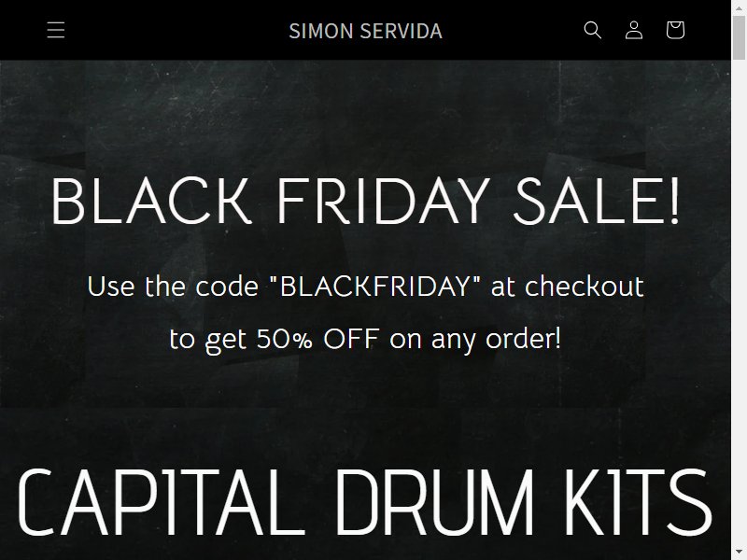
Task: Click the scrollbar down arrow
Action: pyautogui.click(x=739, y=553)
